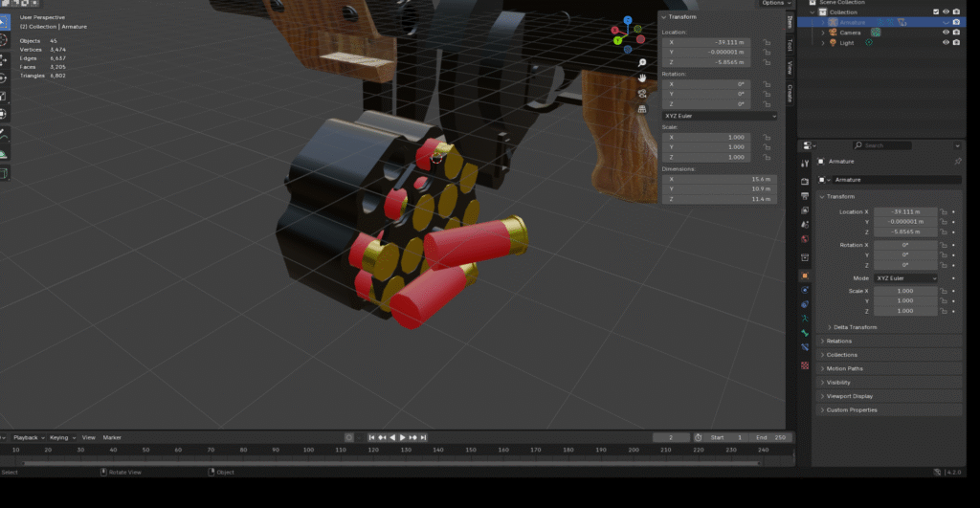This screenshot has width=980, height=508.
Task: Toggle Light visibility in outliner
Action: coord(946,43)
